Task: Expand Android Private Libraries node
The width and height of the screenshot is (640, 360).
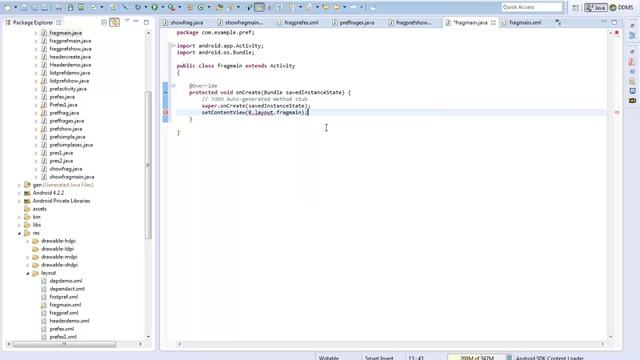Action: [x=19, y=201]
